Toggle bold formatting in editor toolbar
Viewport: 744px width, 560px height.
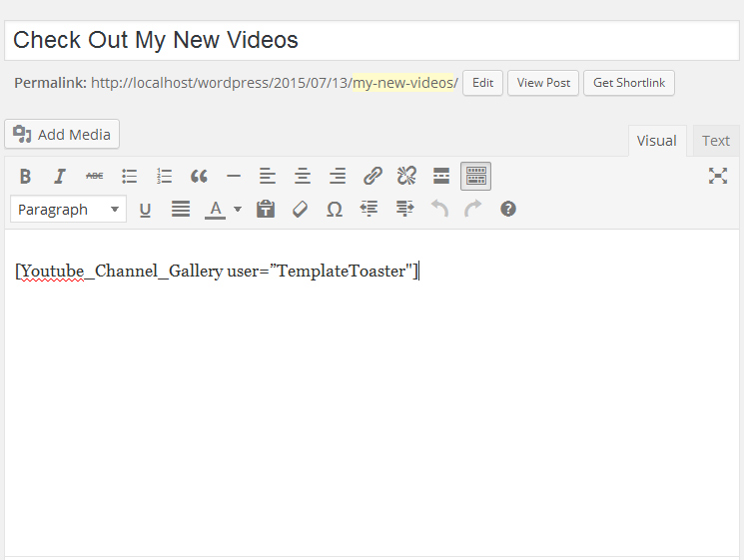(26, 177)
